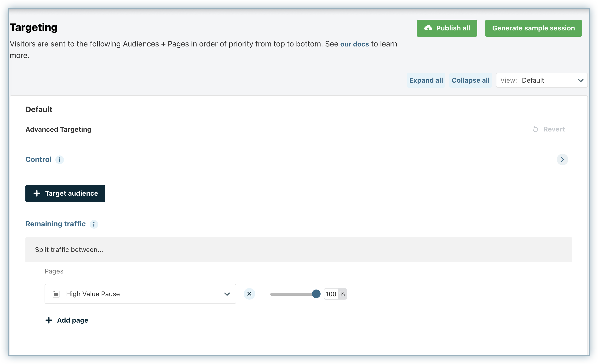Image resolution: width=598 pixels, height=364 pixels.
Task: Expand the Control section chevron
Action: 562,159
